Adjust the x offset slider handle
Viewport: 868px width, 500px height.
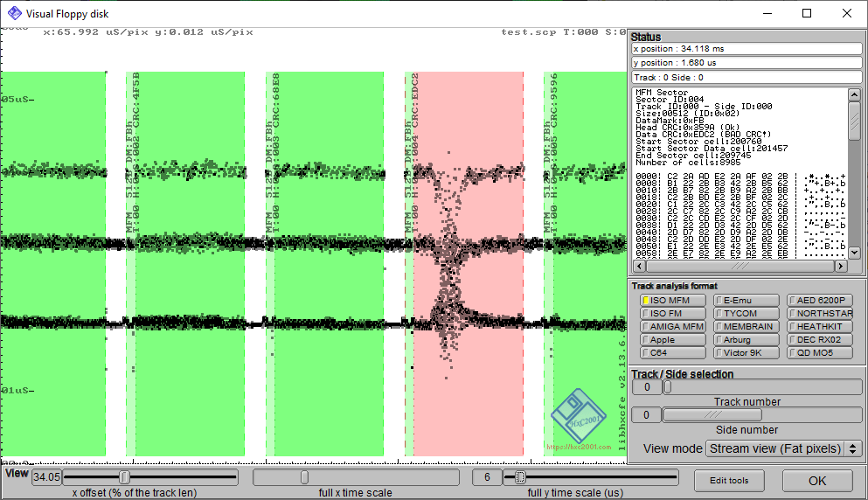click(124, 476)
